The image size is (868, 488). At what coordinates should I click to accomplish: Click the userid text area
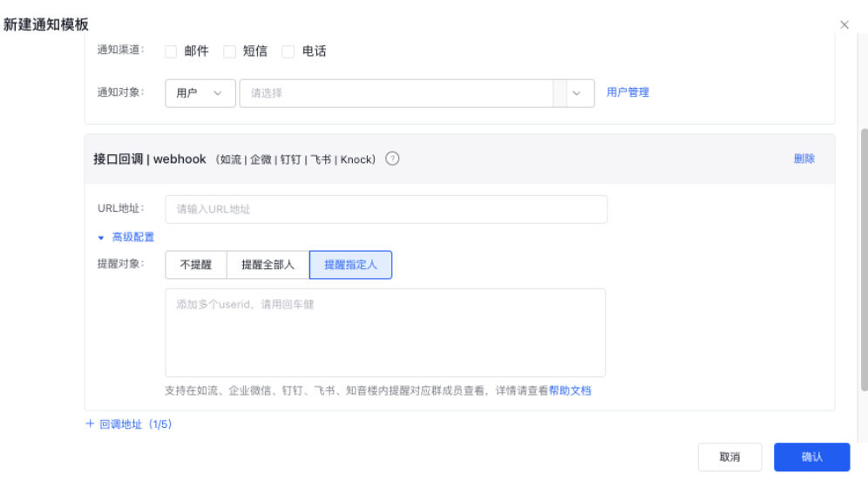[x=385, y=333]
